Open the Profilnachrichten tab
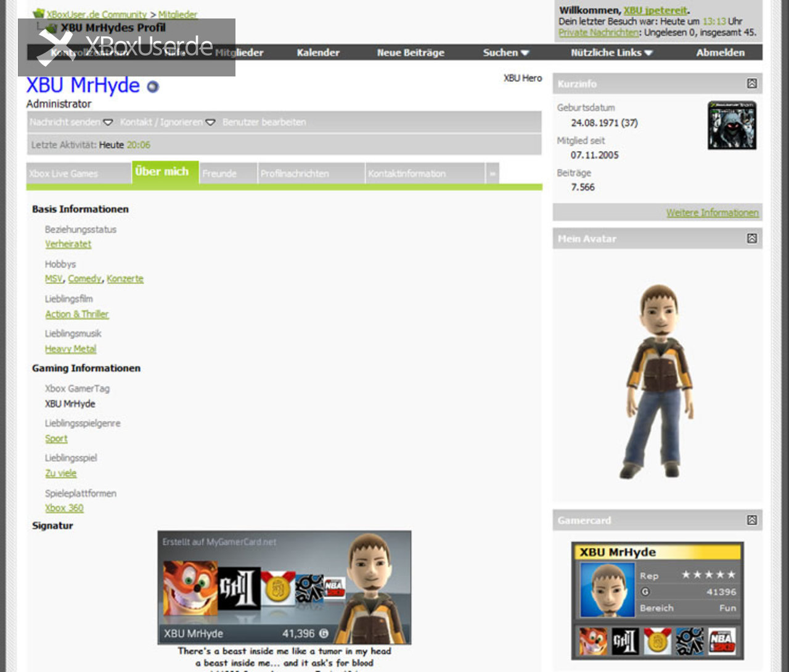Screen dimensions: 789x672 pos(311,174)
